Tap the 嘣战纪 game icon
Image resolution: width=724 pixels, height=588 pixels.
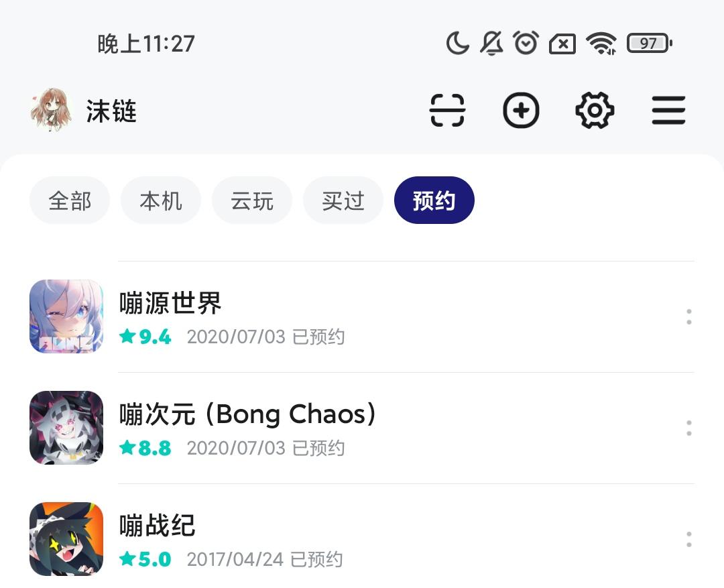(66, 539)
